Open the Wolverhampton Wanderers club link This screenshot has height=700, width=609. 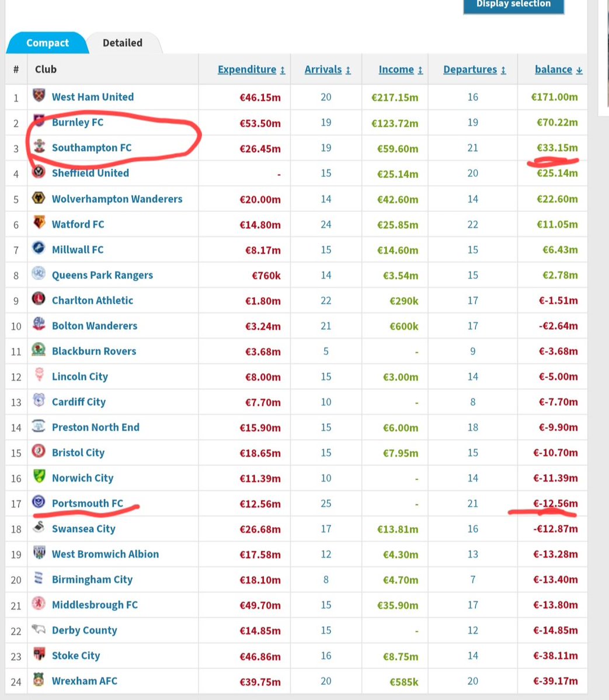pos(117,198)
